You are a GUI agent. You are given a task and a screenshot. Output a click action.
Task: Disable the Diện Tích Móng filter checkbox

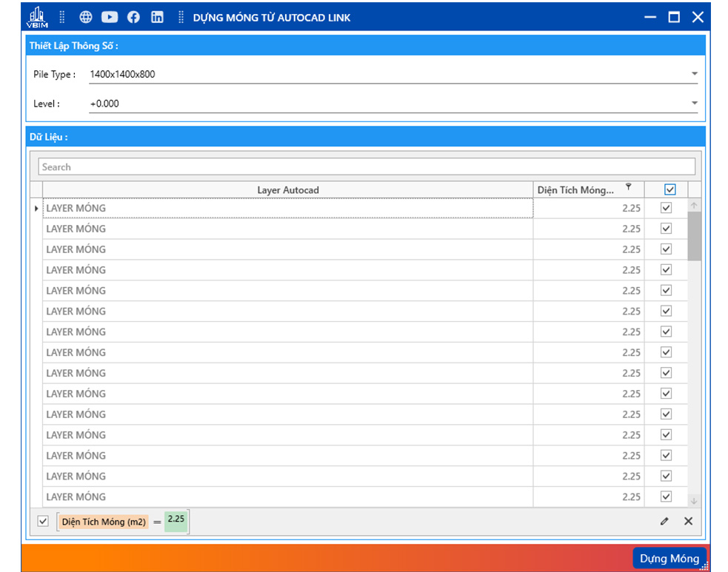pyautogui.click(x=43, y=522)
